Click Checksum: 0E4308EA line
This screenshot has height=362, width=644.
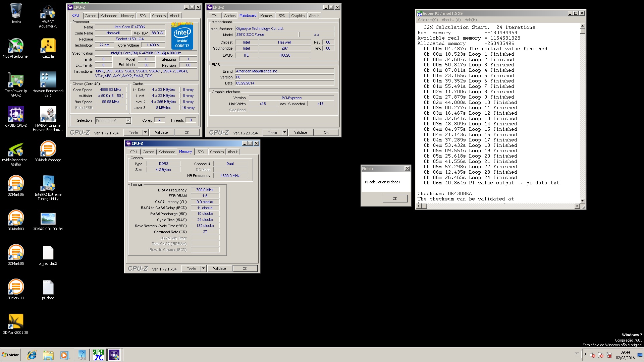444,193
